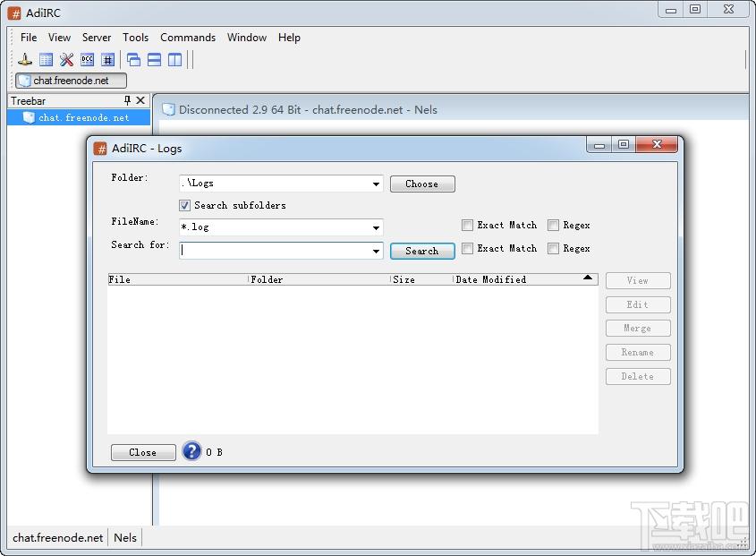Open the Commands menu
Screen dimensions: 756x556
[188, 38]
